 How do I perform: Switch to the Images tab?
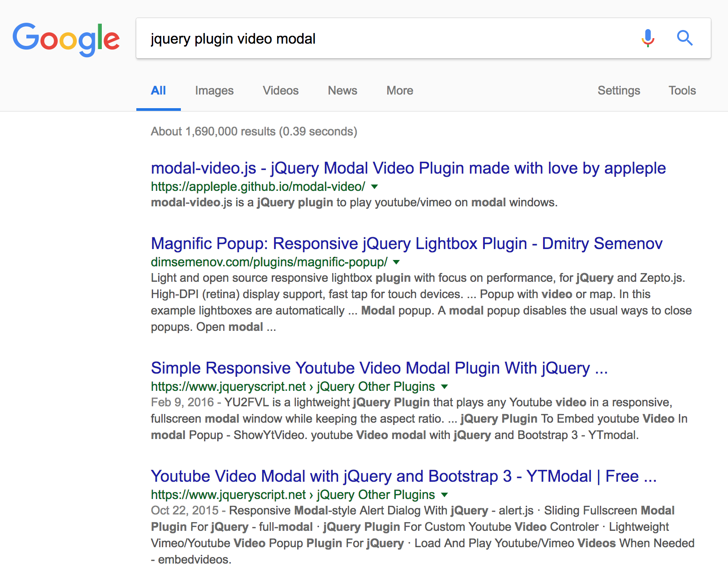214,90
